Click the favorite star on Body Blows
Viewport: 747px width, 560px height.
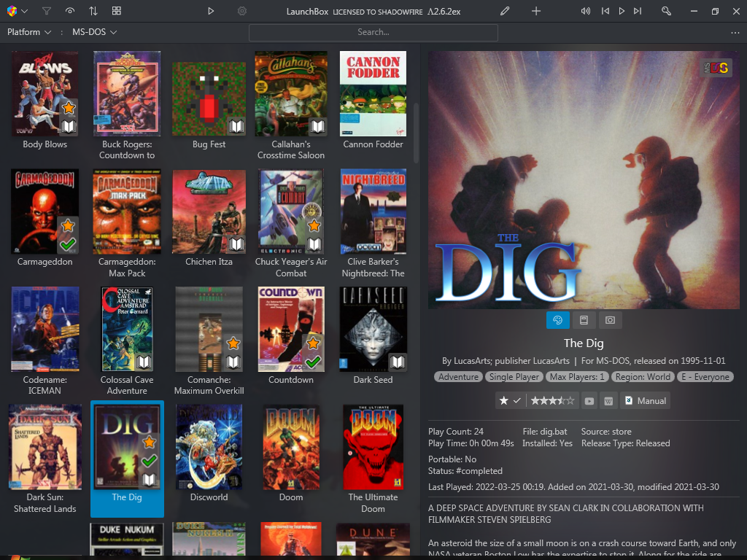69,108
